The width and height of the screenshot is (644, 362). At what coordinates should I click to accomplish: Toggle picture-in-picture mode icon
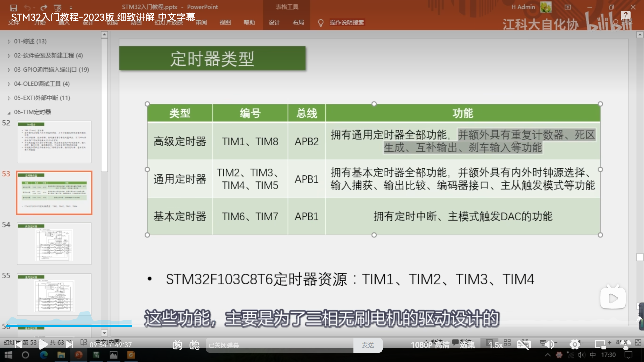[x=600, y=344]
